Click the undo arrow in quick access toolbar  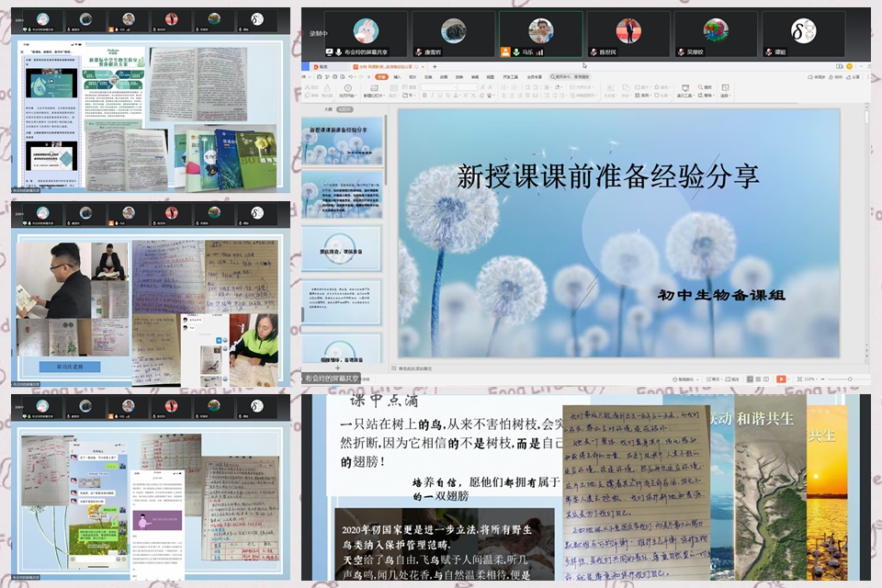pyautogui.click(x=350, y=76)
